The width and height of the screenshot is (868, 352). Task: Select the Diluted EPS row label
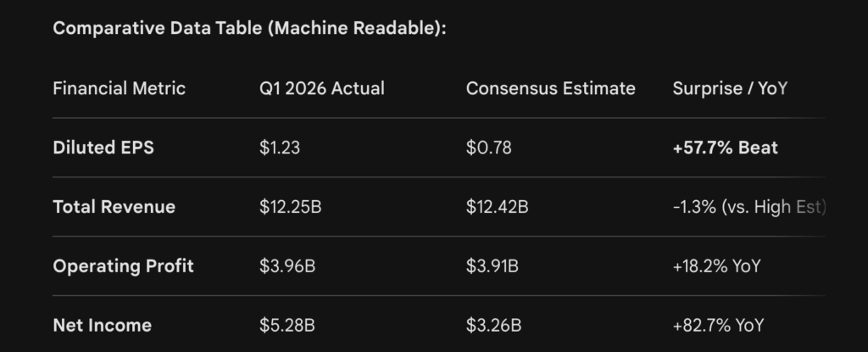coord(103,148)
